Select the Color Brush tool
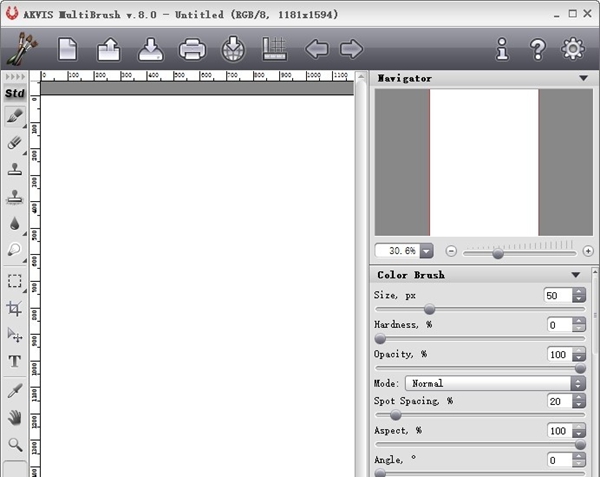600x477 pixels. (x=15, y=116)
